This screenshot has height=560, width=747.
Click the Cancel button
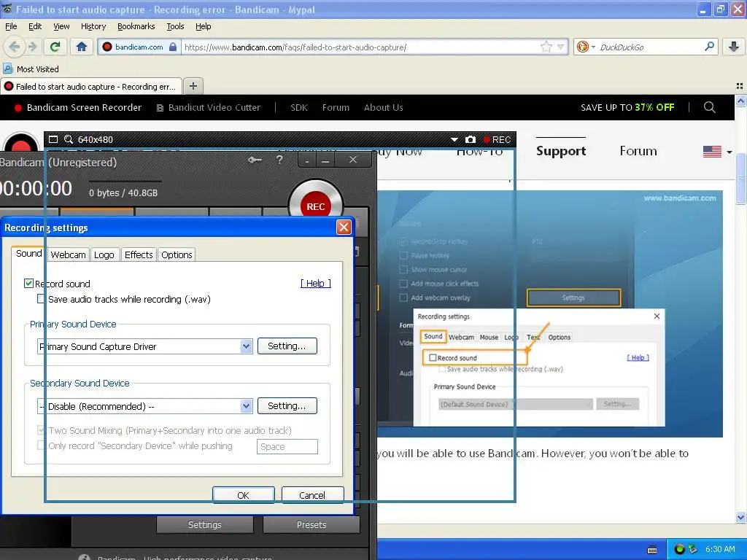312,495
